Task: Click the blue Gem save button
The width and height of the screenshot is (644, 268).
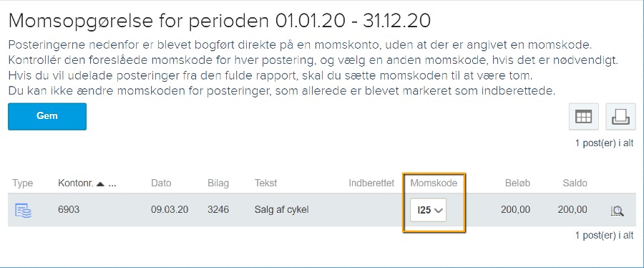Action: click(47, 116)
